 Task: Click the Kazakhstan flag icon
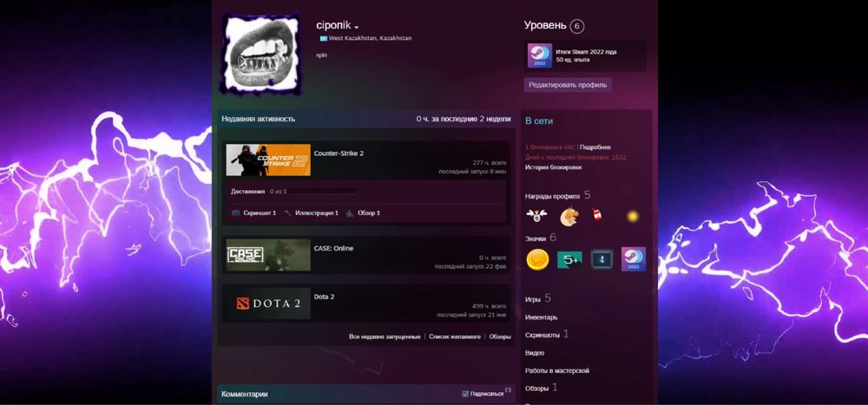(323, 39)
